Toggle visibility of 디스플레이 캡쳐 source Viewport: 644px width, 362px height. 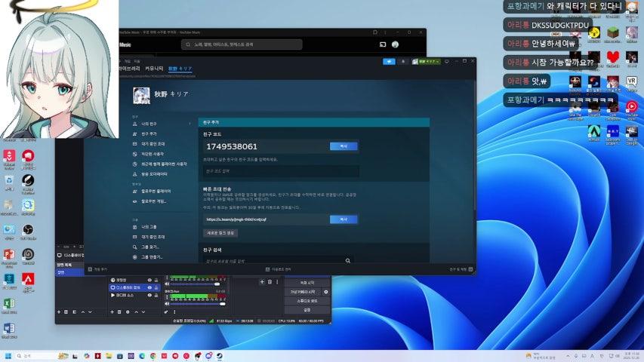point(149,287)
